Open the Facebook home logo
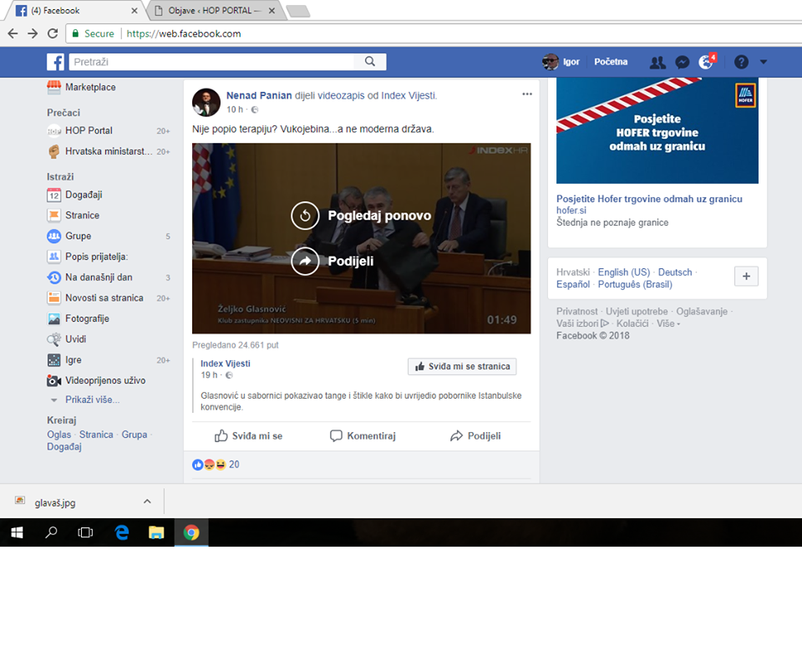The height and width of the screenshot is (672, 802). (x=55, y=62)
